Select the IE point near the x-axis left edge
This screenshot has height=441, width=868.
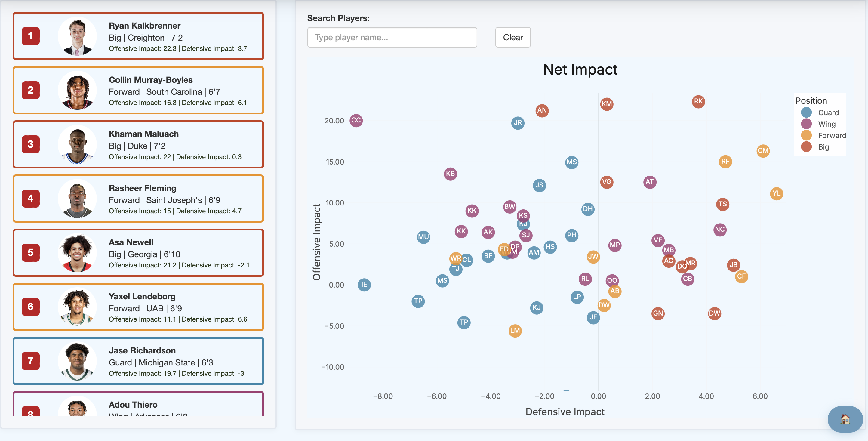click(x=364, y=285)
